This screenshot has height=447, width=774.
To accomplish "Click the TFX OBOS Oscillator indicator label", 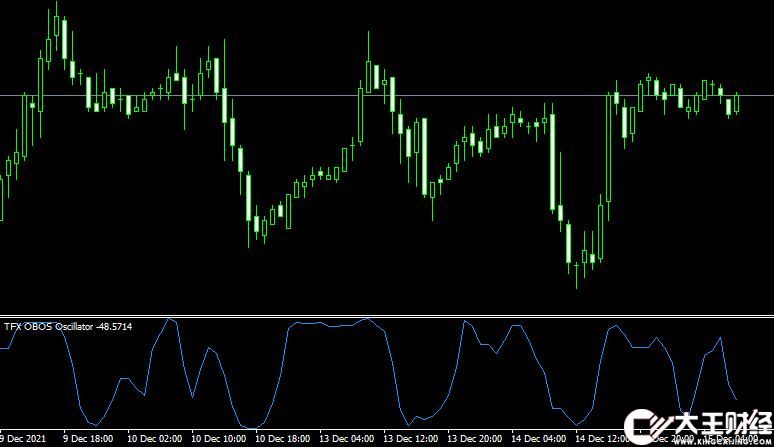I will [48, 327].
